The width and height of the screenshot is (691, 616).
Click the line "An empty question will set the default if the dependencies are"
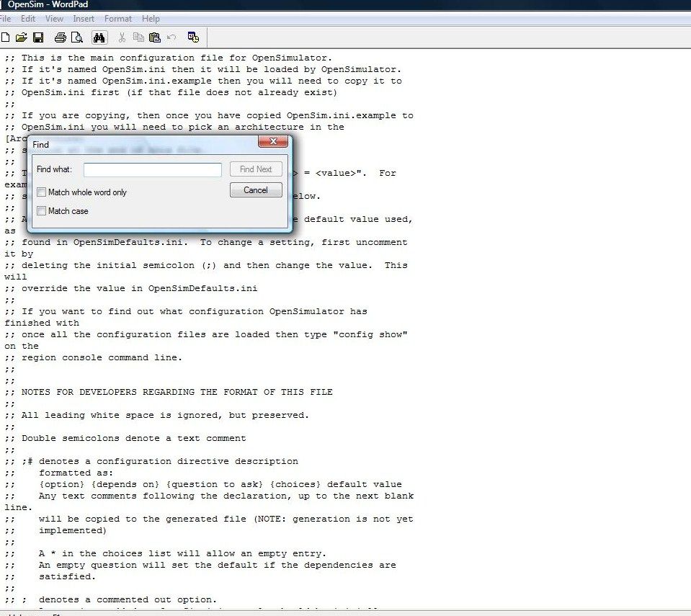tap(218, 565)
